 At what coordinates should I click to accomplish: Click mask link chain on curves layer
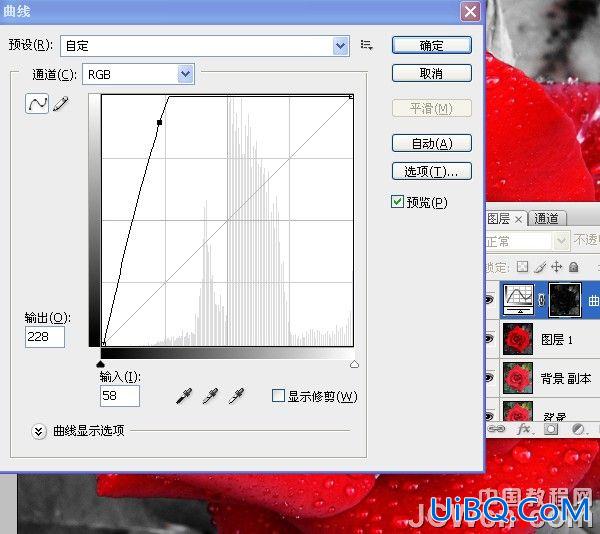coord(541,300)
